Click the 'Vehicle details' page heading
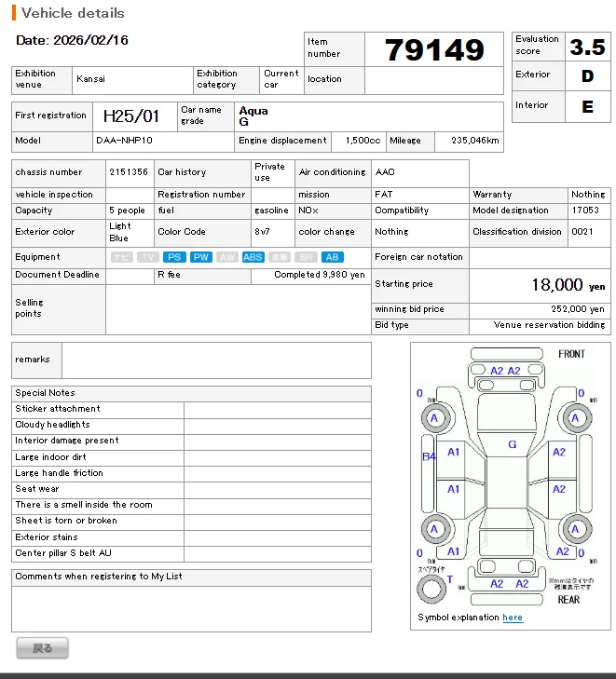This screenshot has width=616, height=679. [x=73, y=13]
